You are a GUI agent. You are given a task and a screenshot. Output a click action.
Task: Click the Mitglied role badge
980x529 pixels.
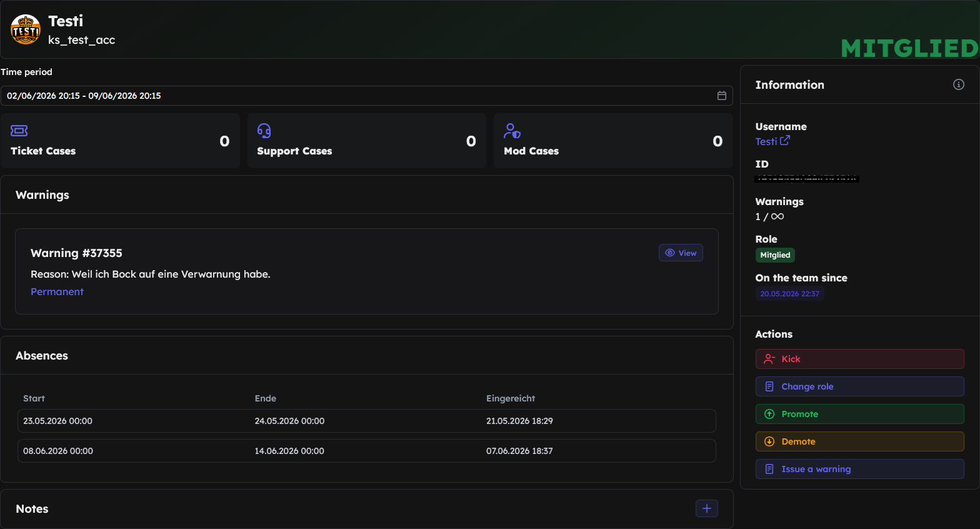[775, 255]
